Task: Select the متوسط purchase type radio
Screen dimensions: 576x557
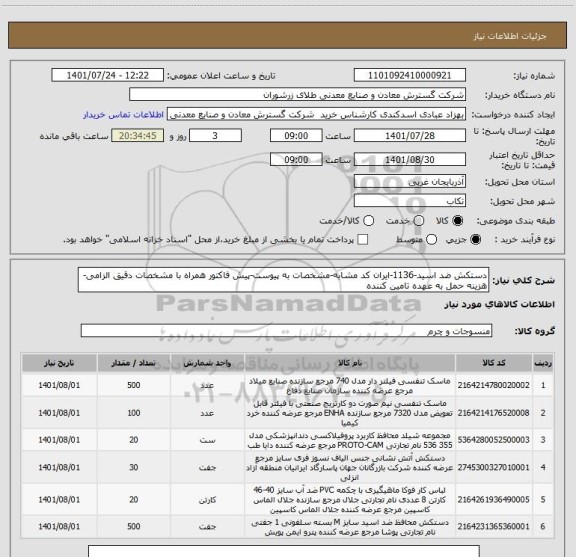Action: point(431,240)
